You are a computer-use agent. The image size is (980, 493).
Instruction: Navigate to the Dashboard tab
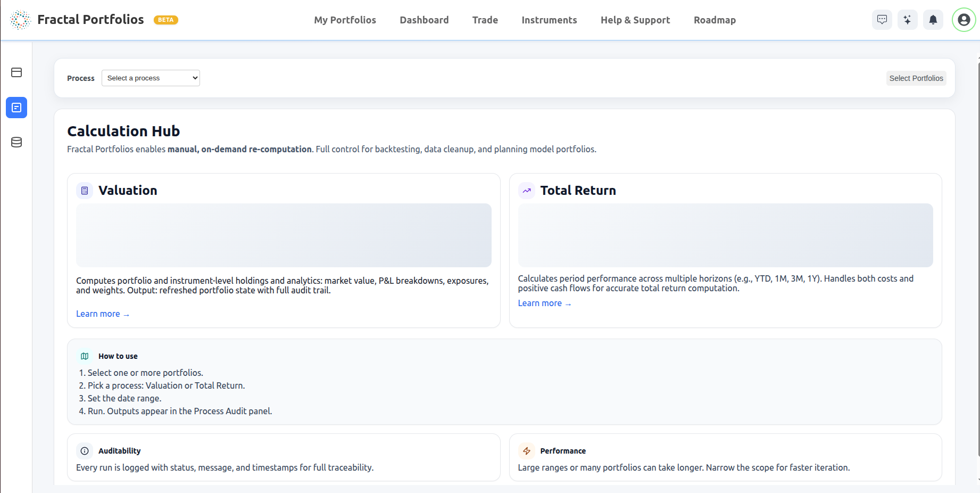[424, 20]
